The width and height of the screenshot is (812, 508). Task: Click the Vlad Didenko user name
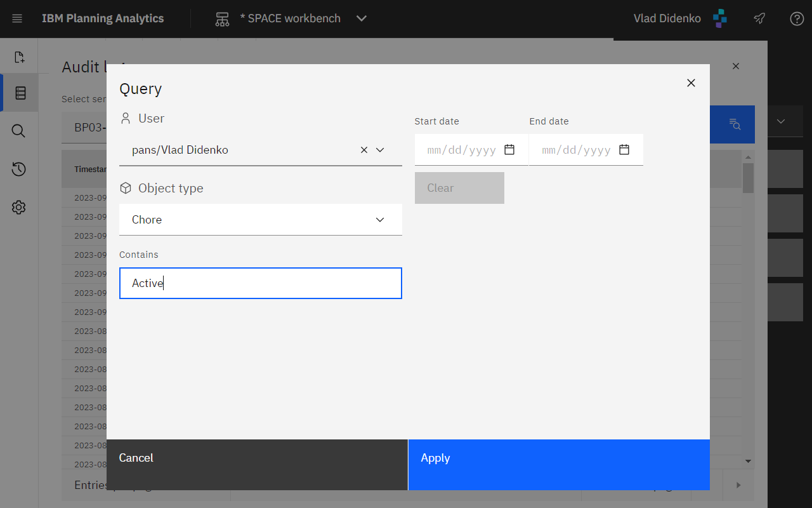click(667, 18)
